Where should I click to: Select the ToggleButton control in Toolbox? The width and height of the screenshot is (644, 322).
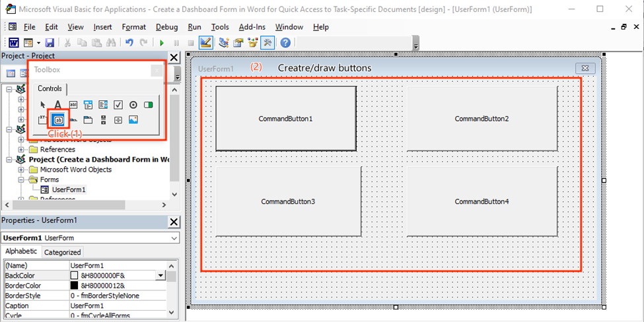(148, 105)
